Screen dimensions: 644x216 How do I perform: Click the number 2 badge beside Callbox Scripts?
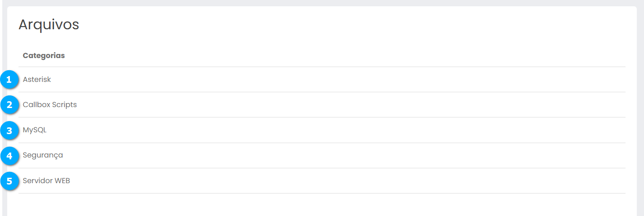coord(9,105)
